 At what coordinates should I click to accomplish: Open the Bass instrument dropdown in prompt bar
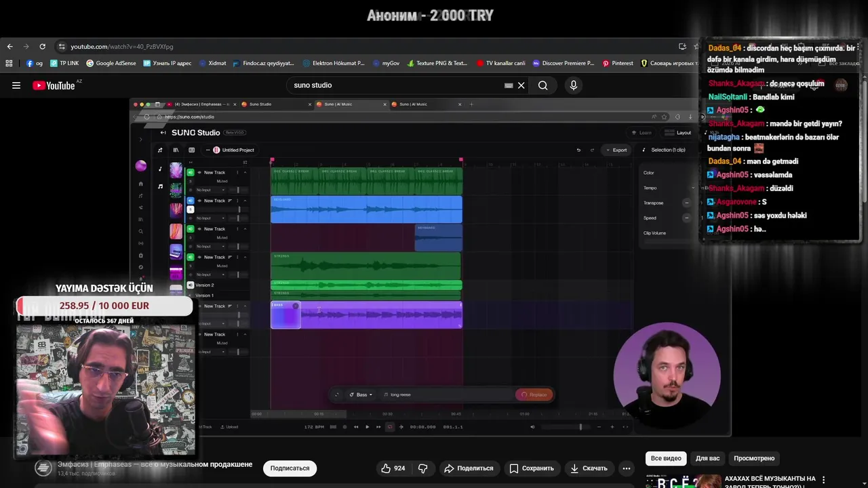[x=361, y=394]
